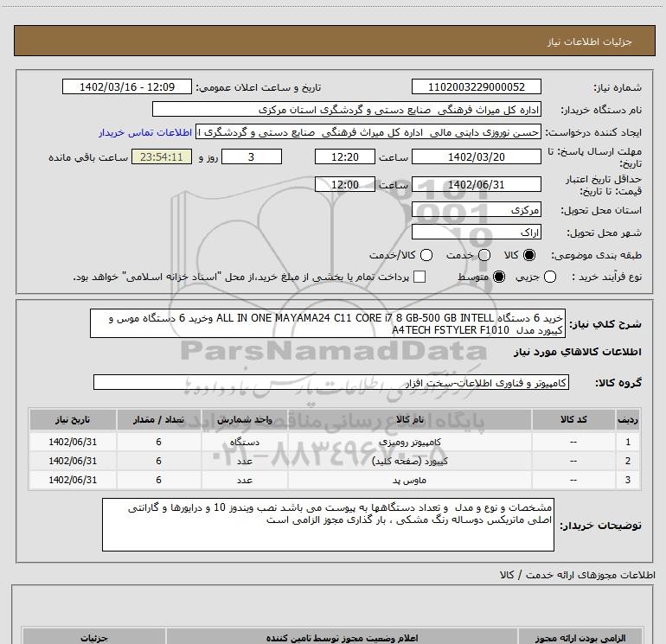
Task: Click the شماره نیاز field 1102003229000052
Action: click(476, 87)
